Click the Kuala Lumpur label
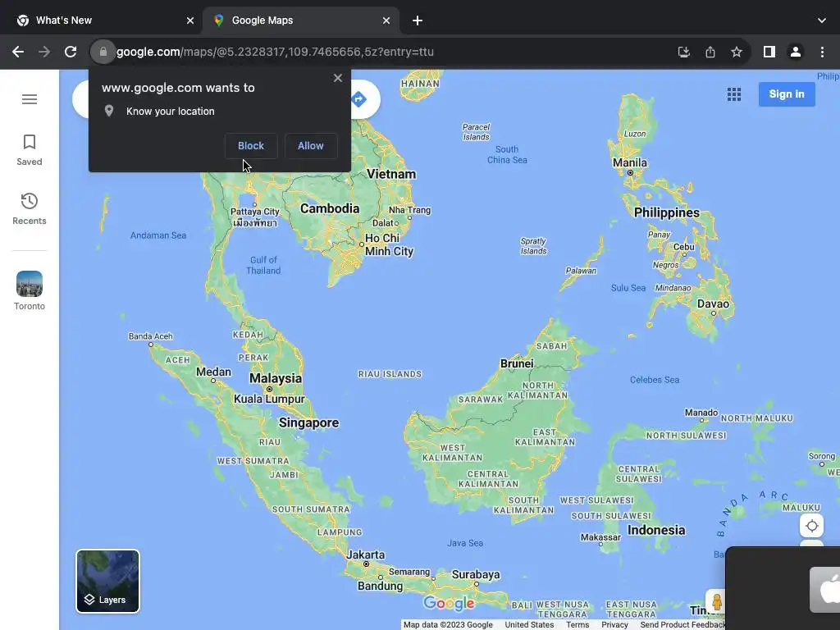This screenshot has height=630, width=840. coord(269,399)
